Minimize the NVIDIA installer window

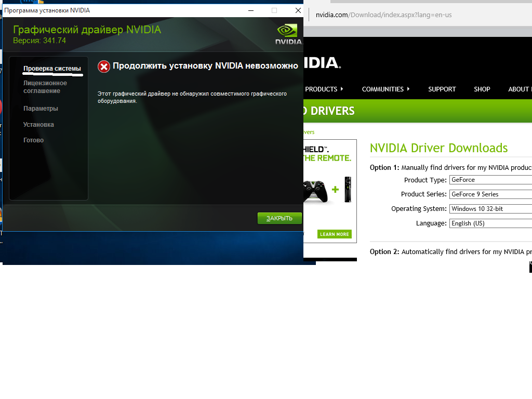pyautogui.click(x=251, y=10)
